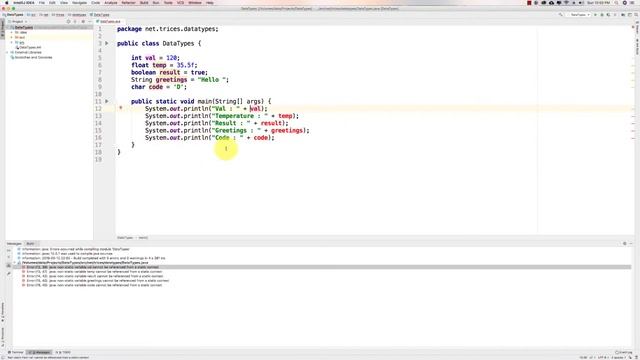Click DataTypes in the navigation bar breadcrumb
This screenshot has height=360, width=640.
pos(14,15)
